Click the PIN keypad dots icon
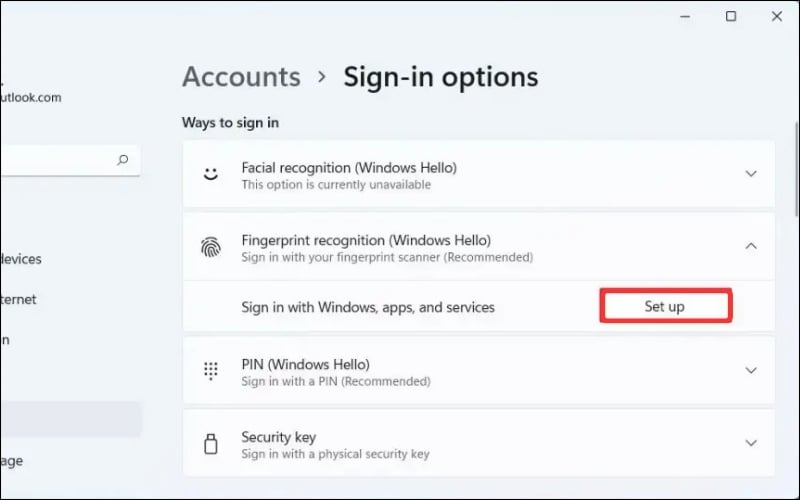 (210, 371)
